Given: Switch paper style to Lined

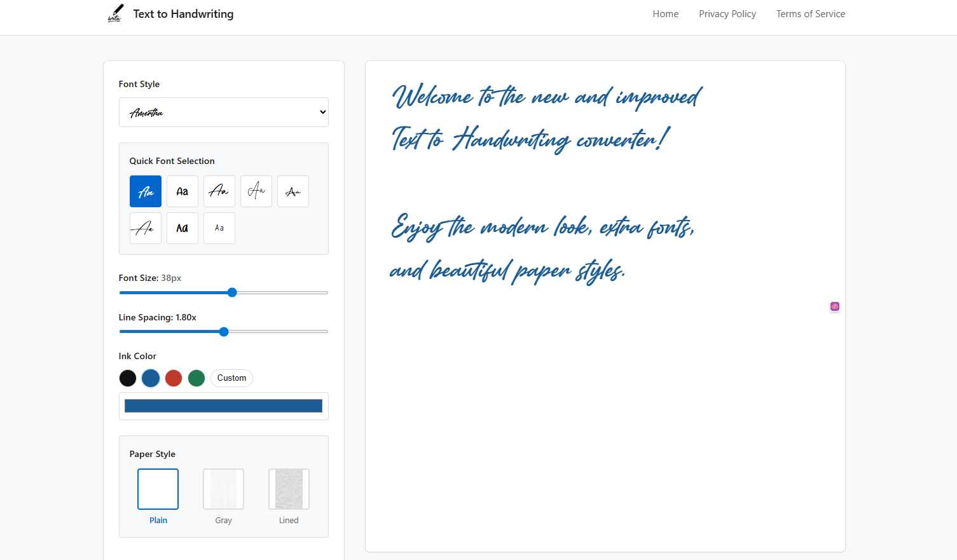Looking at the screenshot, I should click(289, 489).
